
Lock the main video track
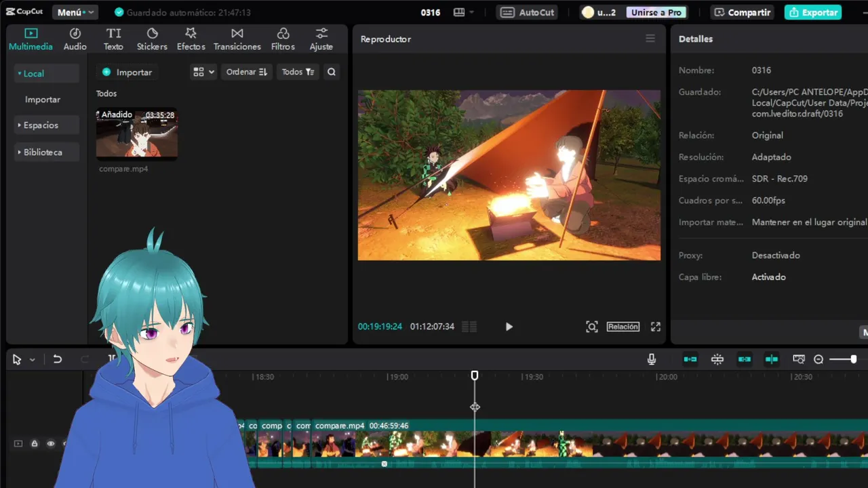pos(35,444)
